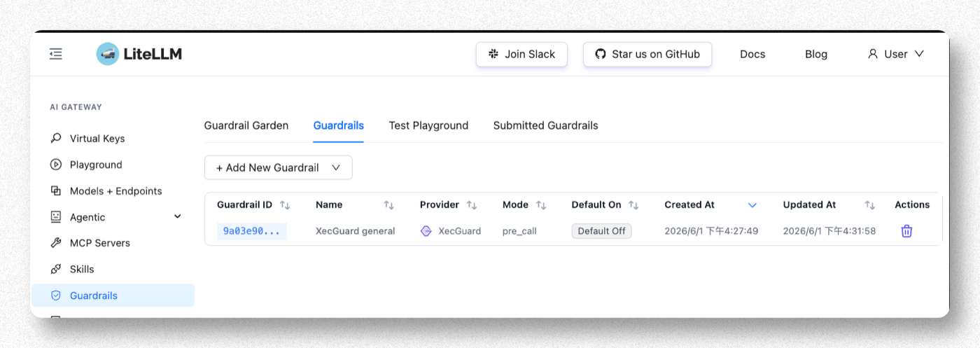Click the GitHub icon in Star us button
Image resolution: width=980 pixels, height=348 pixels.
(601, 54)
